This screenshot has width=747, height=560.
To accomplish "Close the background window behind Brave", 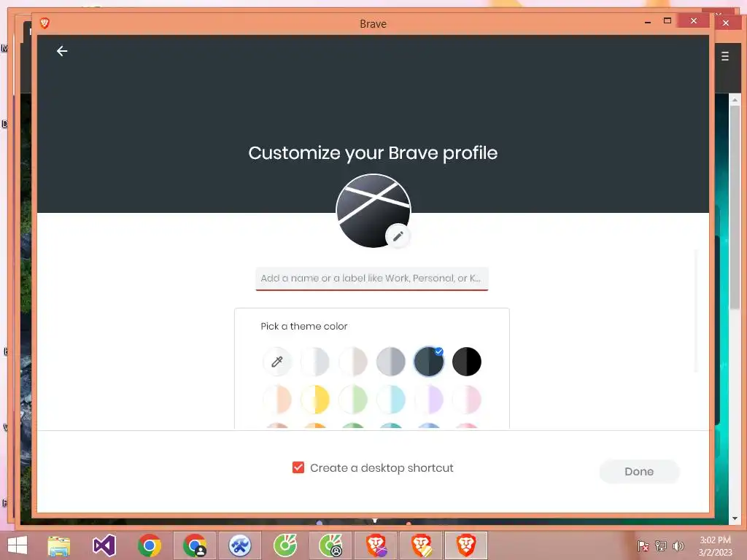I will (726, 23).
